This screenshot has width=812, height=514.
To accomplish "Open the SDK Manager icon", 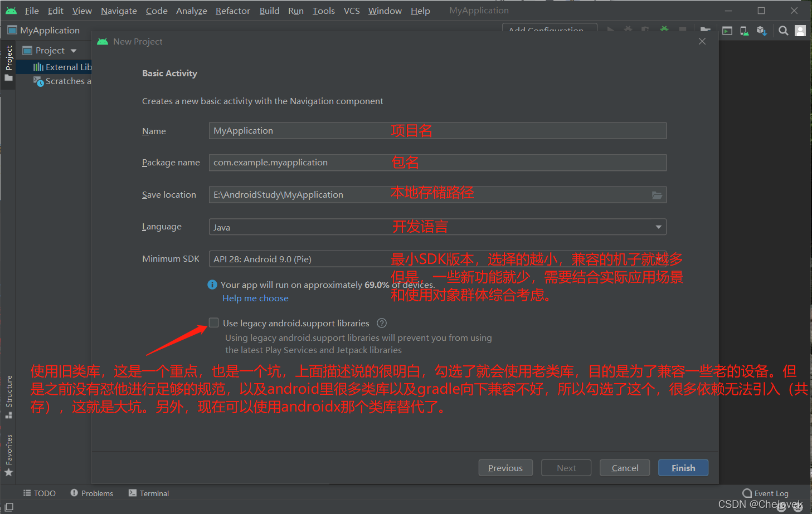I will tap(761, 31).
